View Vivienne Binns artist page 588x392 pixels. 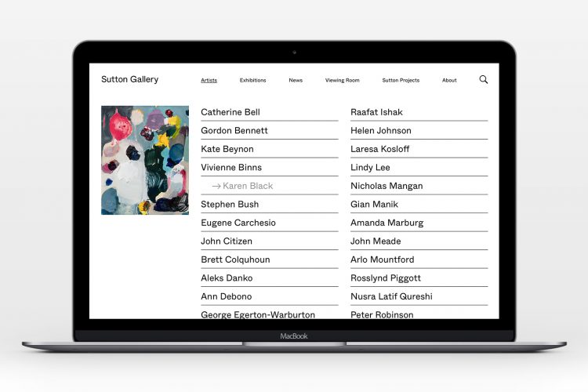coord(231,168)
